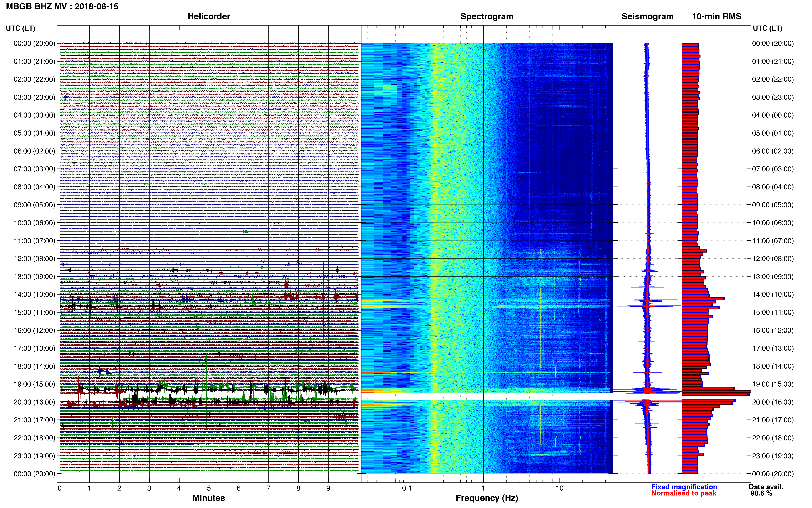Click right-axis time label '18:00 (14:00)'
The height and width of the screenshot is (508, 812).
773,366
